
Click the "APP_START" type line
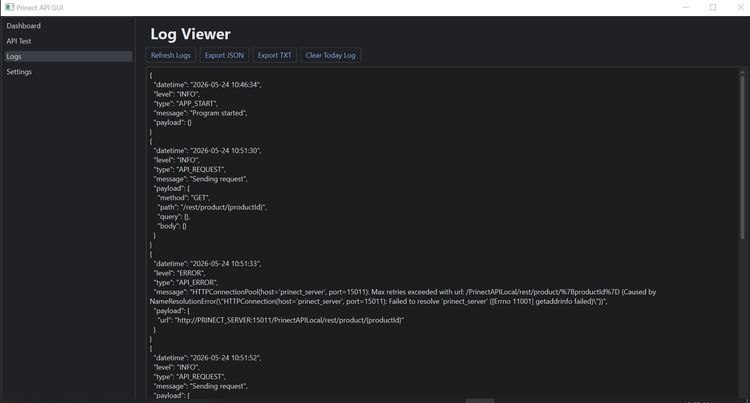[186, 104]
